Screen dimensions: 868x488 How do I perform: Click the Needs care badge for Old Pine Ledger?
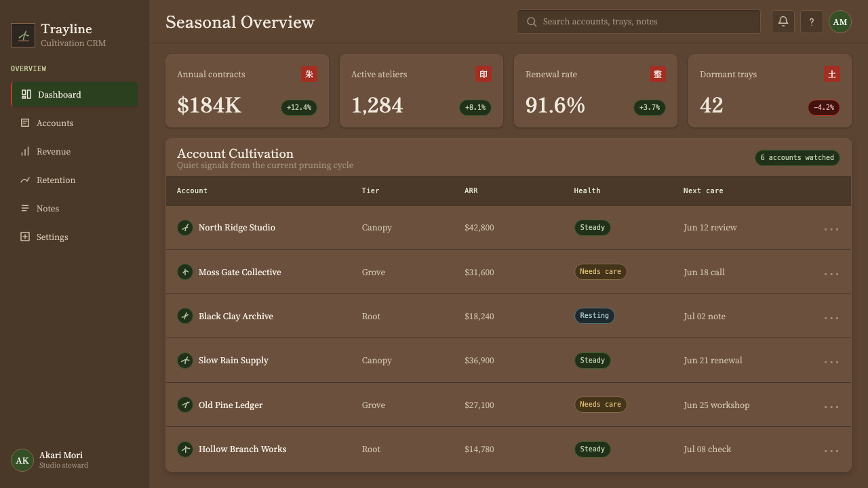(600, 405)
